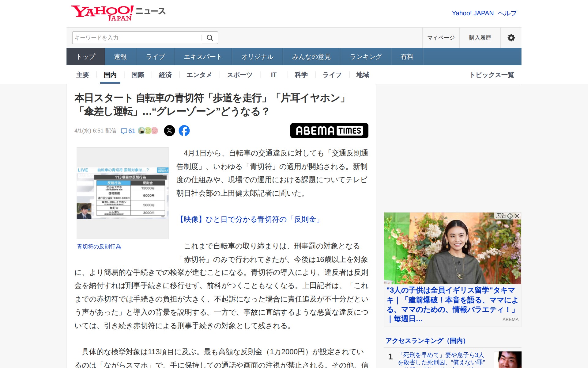This screenshot has height=368, width=588.
Task: Share article on Facebook
Action: click(184, 131)
